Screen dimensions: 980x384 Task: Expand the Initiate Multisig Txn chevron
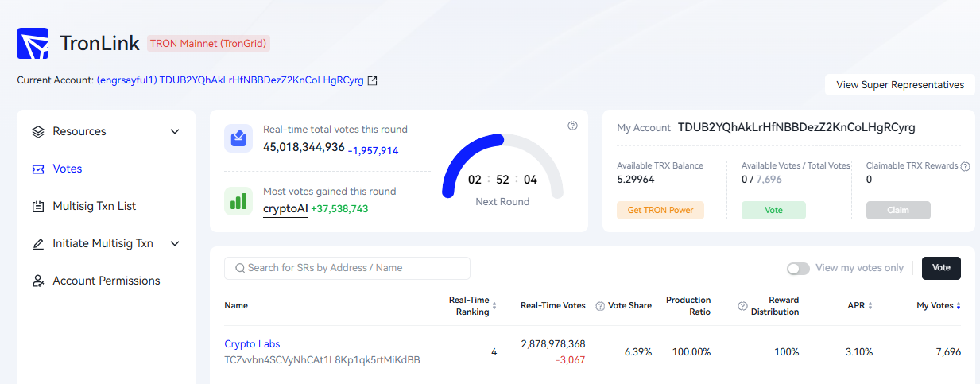tap(175, 244)
